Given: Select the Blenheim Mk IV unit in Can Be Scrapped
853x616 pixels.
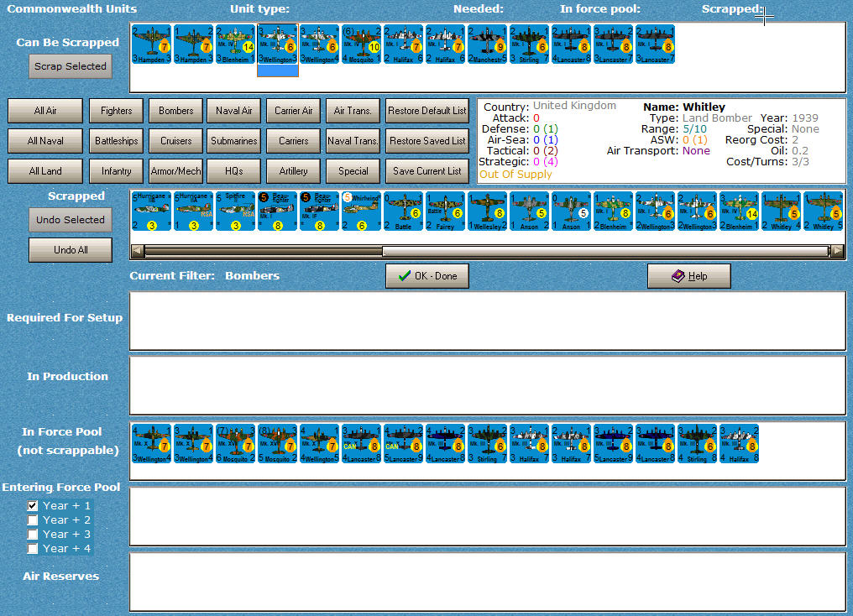Looking at the screenshot, I should click(236, 44).
